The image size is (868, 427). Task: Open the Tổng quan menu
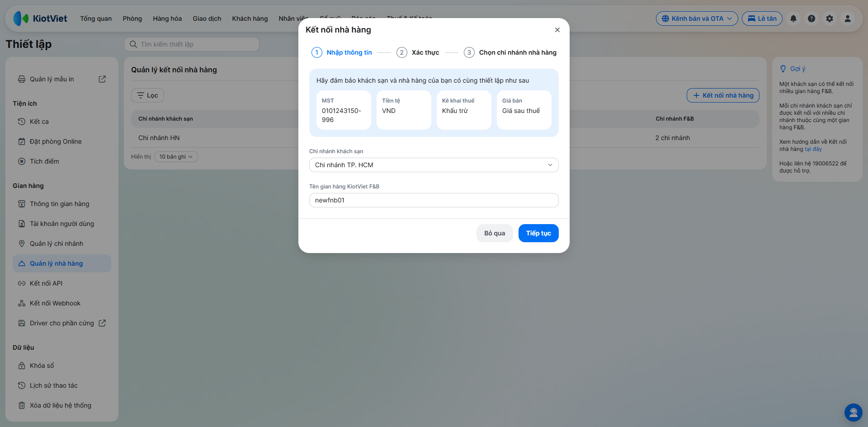tap(96, 19)
